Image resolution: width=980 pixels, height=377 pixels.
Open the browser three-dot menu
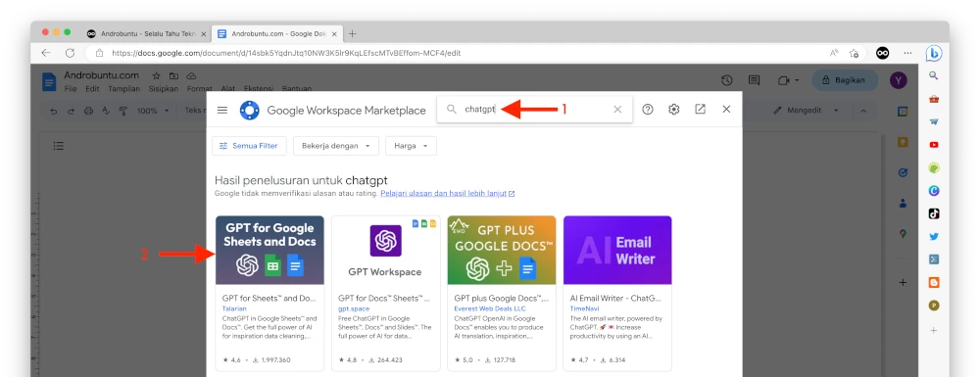pos(908,53)
